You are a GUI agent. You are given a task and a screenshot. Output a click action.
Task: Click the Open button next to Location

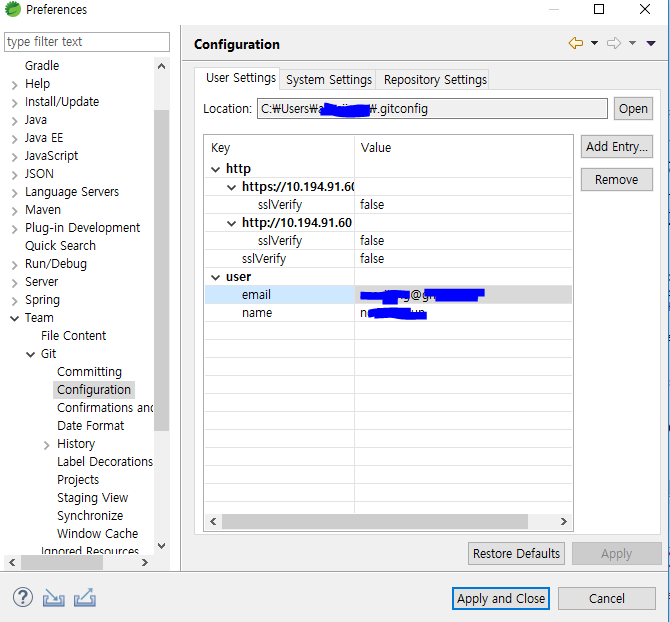633,109
